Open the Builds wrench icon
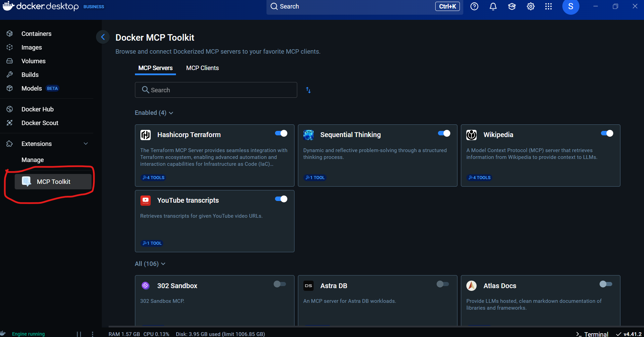Image resolution: width=644 pixels, height=337 pixels. pos(10,75)
